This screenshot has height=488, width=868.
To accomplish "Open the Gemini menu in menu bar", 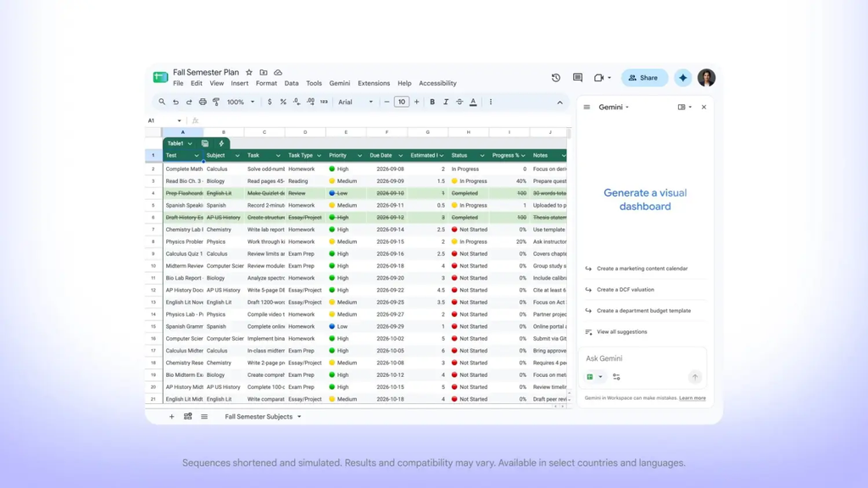I will (339, 84).
